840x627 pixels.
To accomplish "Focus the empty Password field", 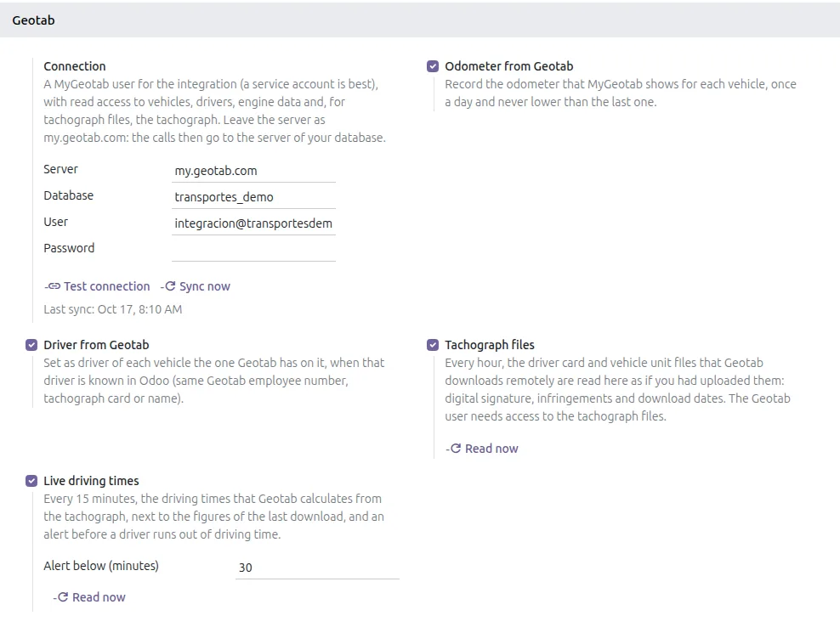I will click(253, 250).
